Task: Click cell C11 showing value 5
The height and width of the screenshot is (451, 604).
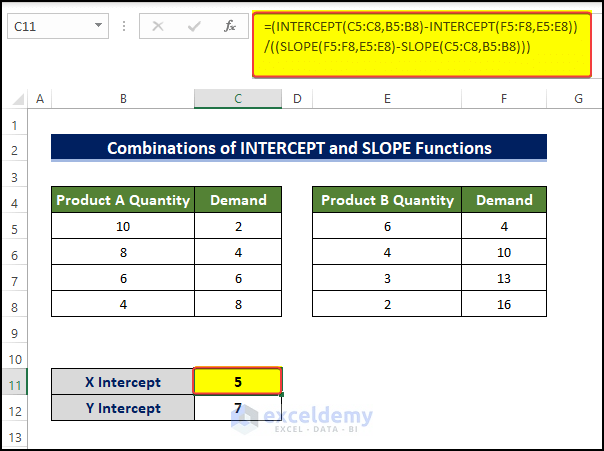Action: click(x=238, y=381)
